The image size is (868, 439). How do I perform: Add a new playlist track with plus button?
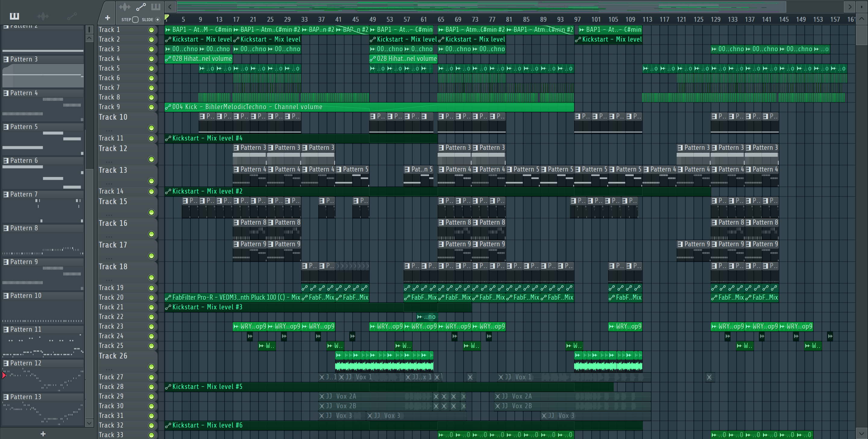[x=108, y=18]
